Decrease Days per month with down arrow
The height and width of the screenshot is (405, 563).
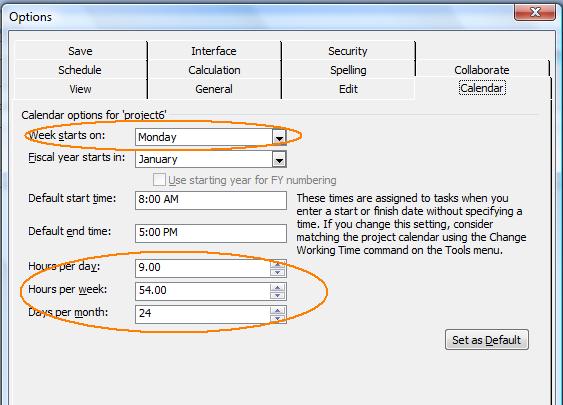pos(278,318)
